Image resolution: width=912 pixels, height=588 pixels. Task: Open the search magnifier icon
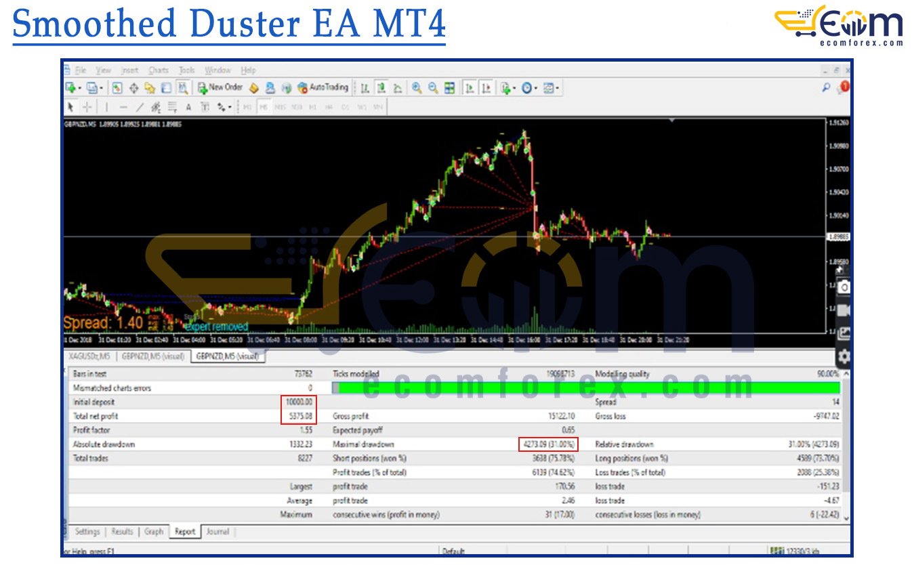coord(826,87)
